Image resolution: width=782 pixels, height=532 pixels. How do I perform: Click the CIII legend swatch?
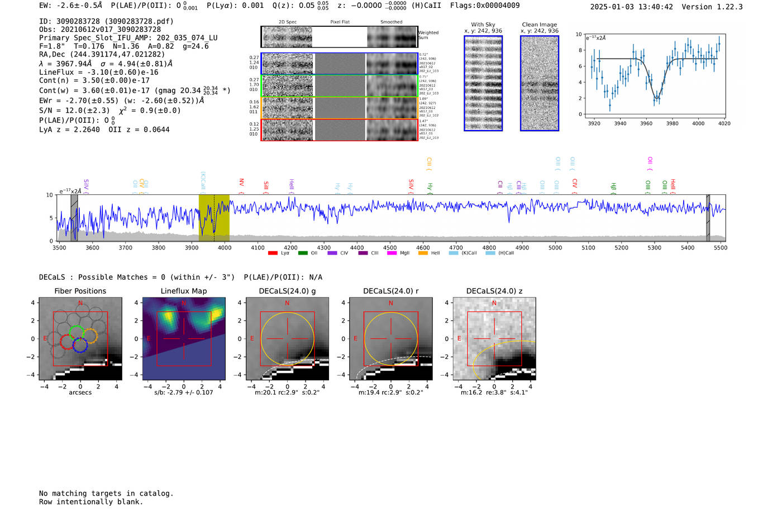tap(363, 253)
